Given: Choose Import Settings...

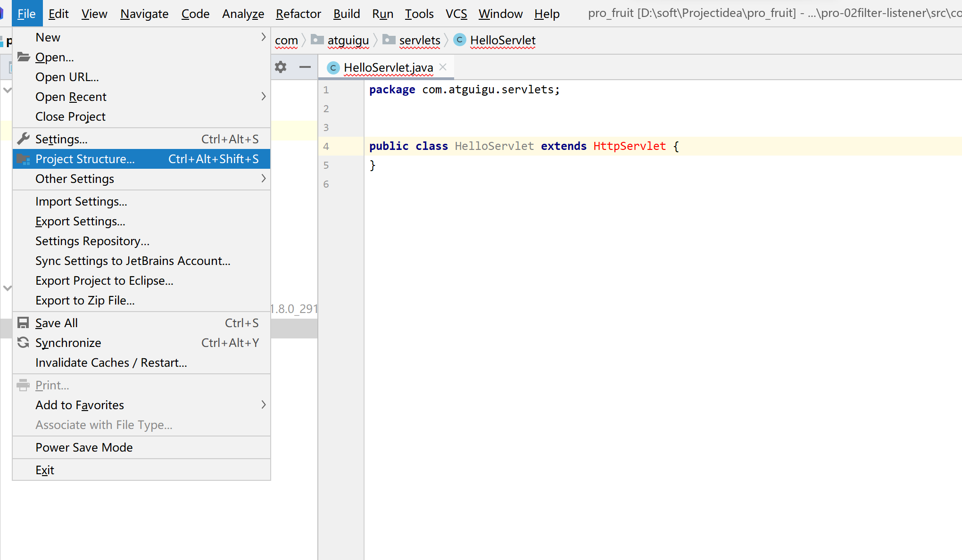Looking at the screenshot, I should pos(141,201).
